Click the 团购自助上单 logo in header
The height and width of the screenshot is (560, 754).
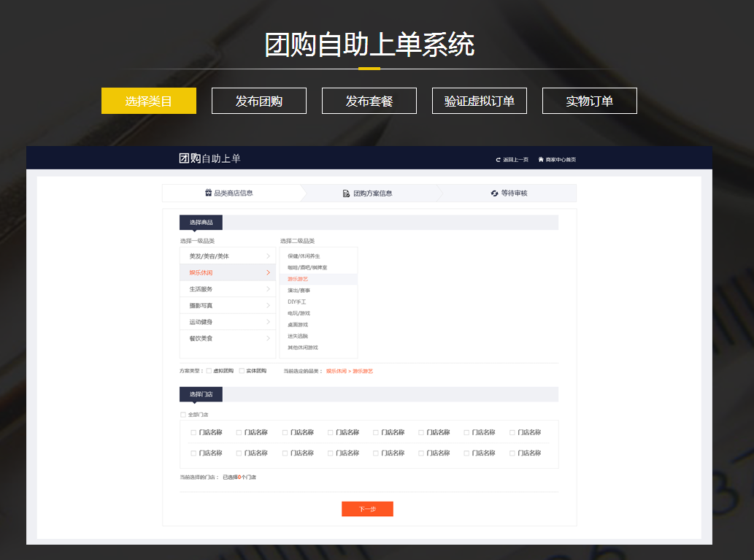(209, 158)
